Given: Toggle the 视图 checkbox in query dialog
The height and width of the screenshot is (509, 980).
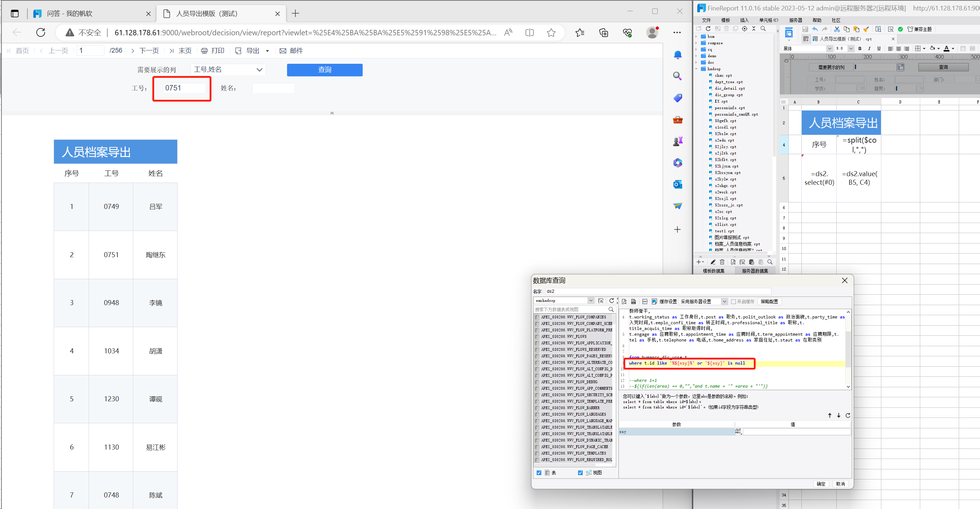Looking at the screenshot, I should 580,473.
